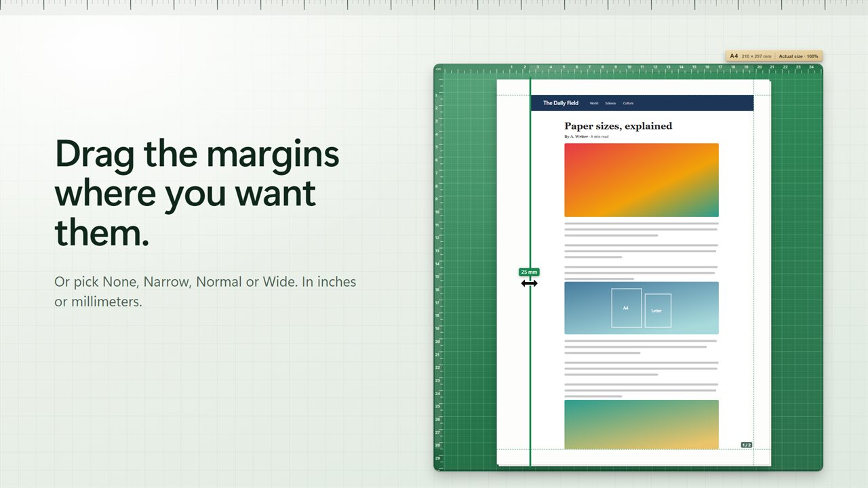Viewport: 868px width, 488px height.
Task: Click the 25 mm margin label
Action: (529, 272)
